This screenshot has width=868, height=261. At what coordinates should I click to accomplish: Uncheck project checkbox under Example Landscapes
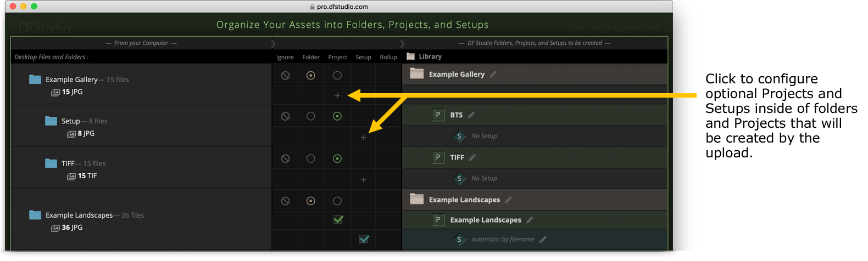338,219
